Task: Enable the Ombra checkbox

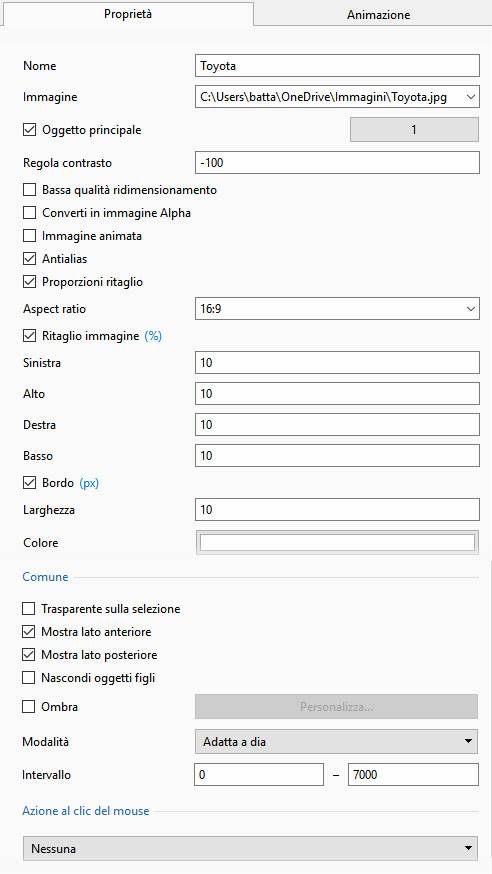Action: [x=28, y=707]
